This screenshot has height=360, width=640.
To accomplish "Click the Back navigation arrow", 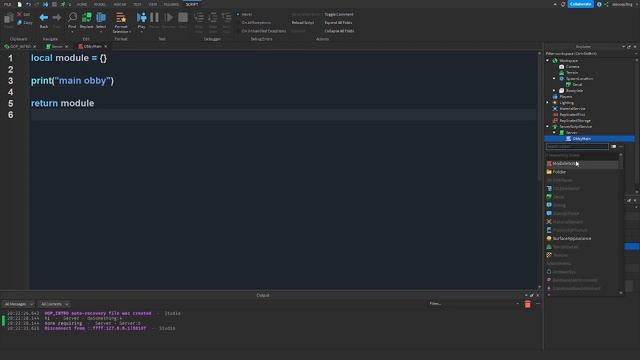I will [x=44, y=18].
